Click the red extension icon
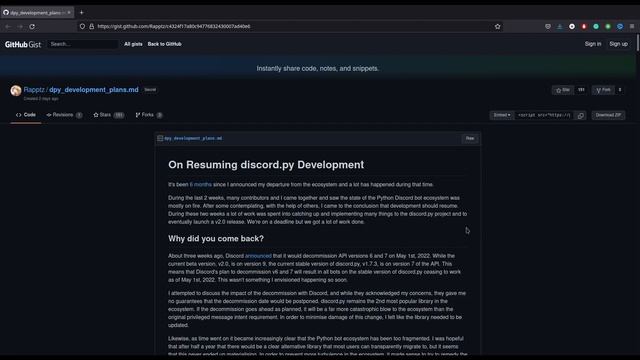The width and height of the screenshot is (640, 360). coord(584,27)
